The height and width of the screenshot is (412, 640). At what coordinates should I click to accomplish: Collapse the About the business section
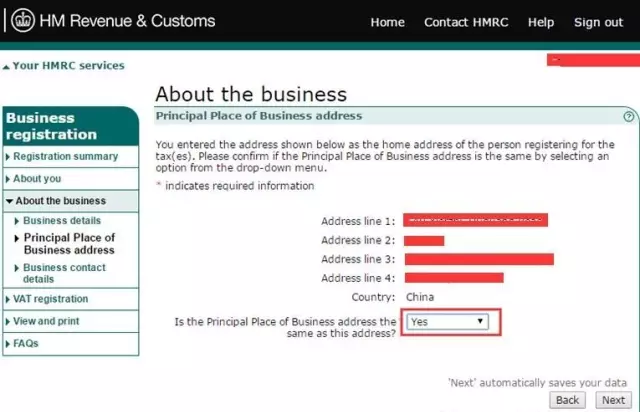[60, 201]
